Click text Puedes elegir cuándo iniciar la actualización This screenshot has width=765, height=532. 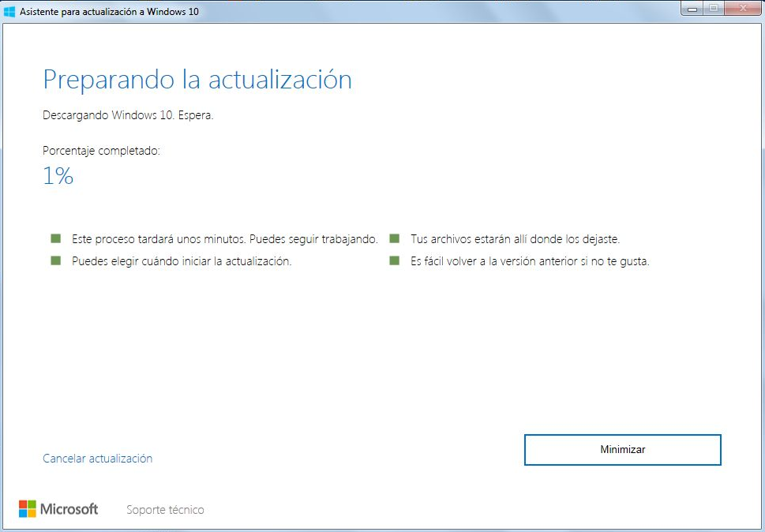pyautogui.click(x=182, y=261)
